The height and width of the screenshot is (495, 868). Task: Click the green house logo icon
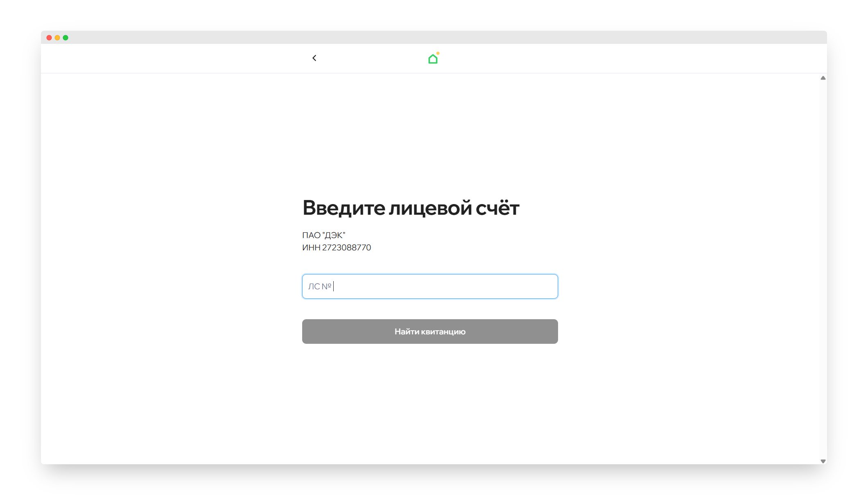coord(432,60)
